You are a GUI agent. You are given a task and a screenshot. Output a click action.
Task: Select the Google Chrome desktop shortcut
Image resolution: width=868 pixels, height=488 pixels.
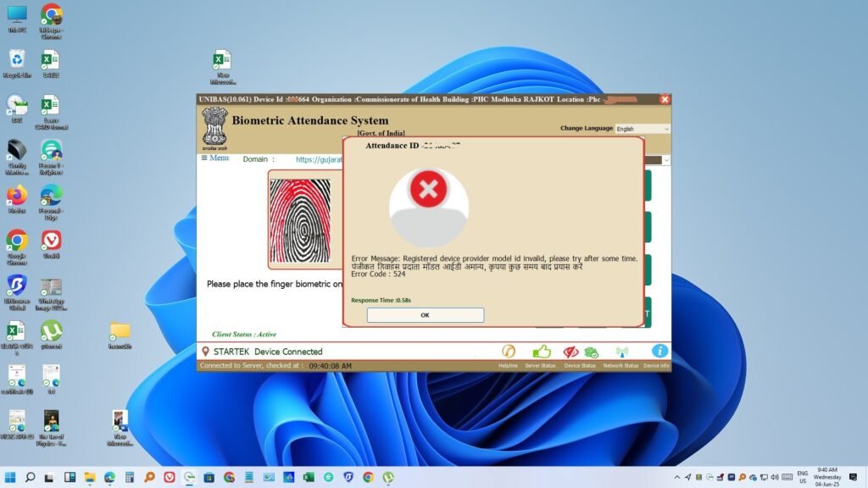[x=17, y=247]
